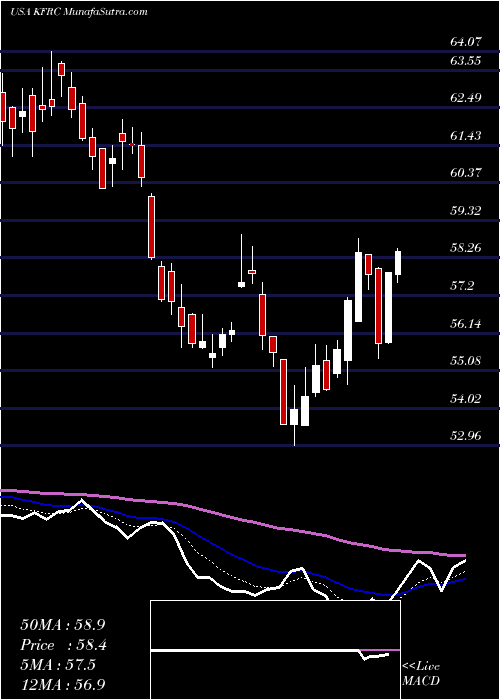Click the 64.07 price label
This screenshot has height=700, width=500.
(x=466, y=42)
